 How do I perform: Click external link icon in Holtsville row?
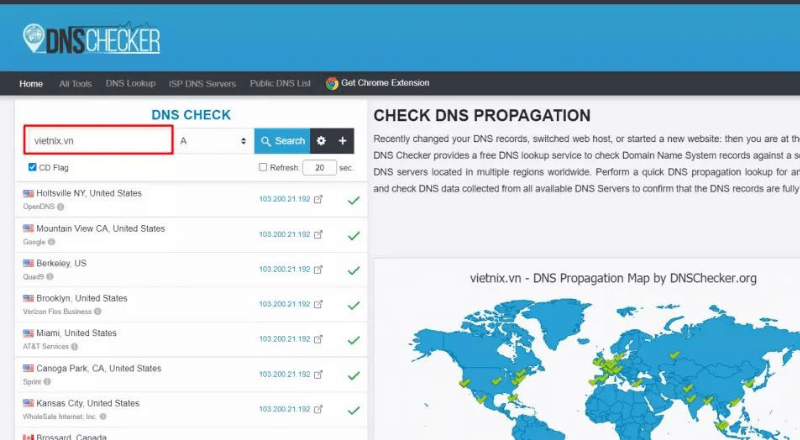[318, 199]
